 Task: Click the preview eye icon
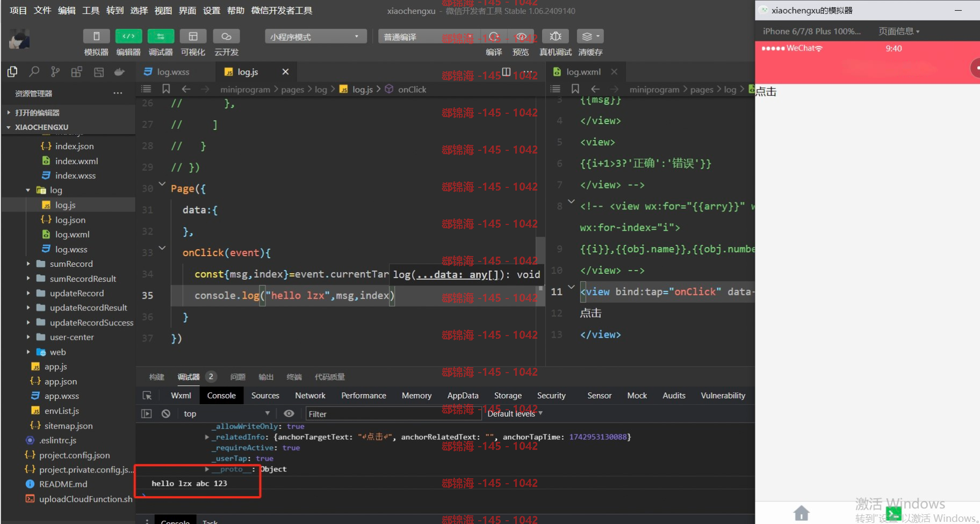tap(521, 36)
